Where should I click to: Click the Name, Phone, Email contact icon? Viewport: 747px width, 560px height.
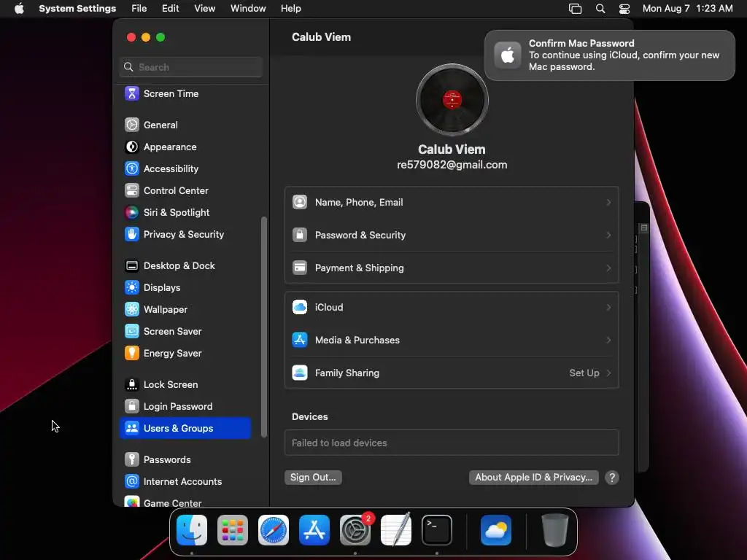pos(300,202)
